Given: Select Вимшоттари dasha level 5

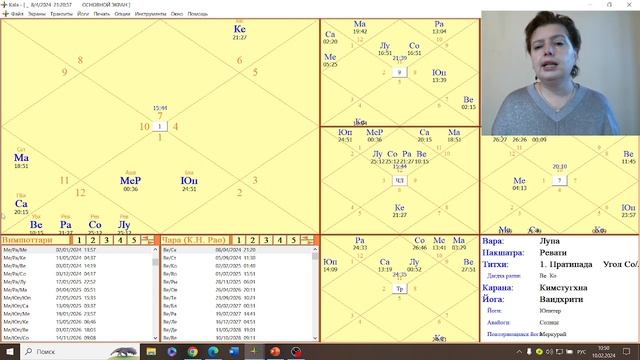Looking at the screenshot, I should (x=134, y=240).
